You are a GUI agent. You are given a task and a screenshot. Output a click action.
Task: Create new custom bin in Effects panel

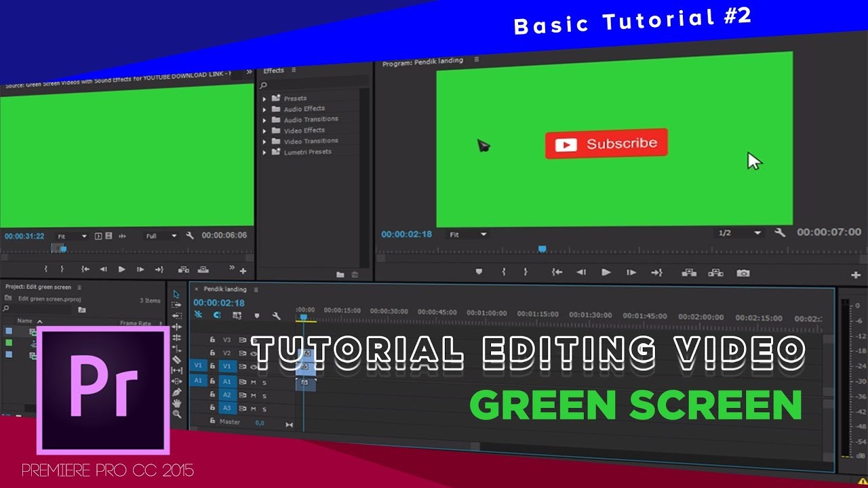point(340,274)
